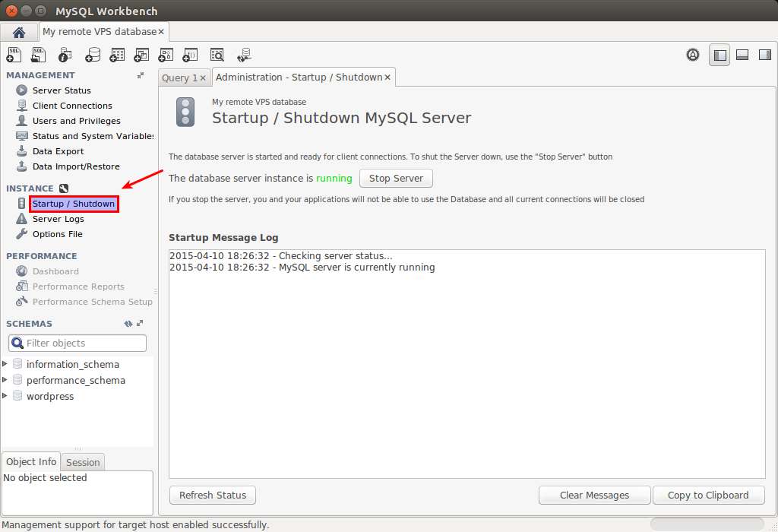
Task: Select Startup / Shutdown in Instance
Action: coord(74,204)
